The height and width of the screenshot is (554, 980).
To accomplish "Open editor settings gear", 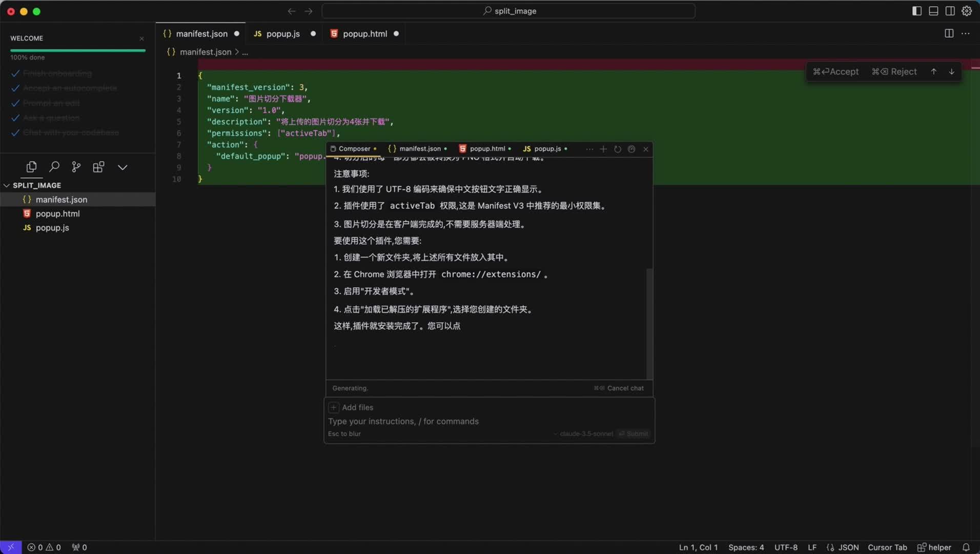I will (x=967, y=10).
